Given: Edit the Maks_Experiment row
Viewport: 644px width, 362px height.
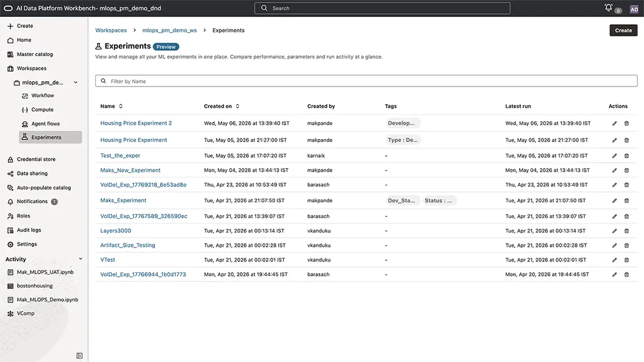Looking at the screenshot, I should point(615,201).
